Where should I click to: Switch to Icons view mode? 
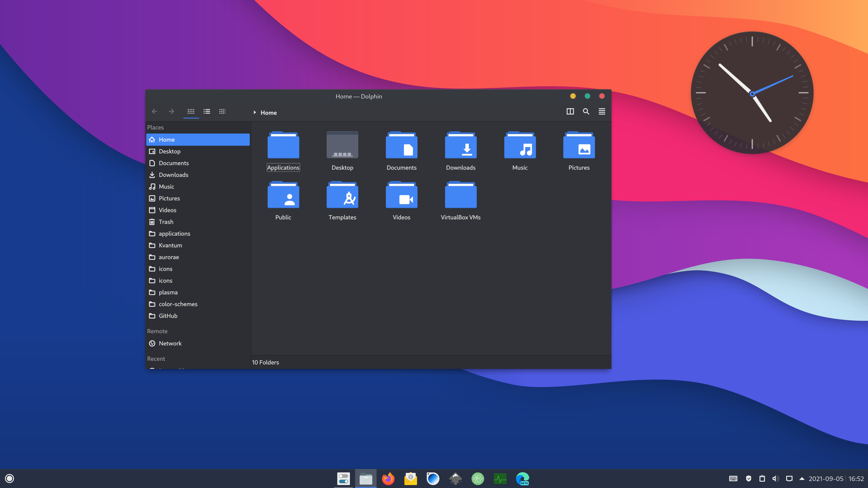[191, 111]
